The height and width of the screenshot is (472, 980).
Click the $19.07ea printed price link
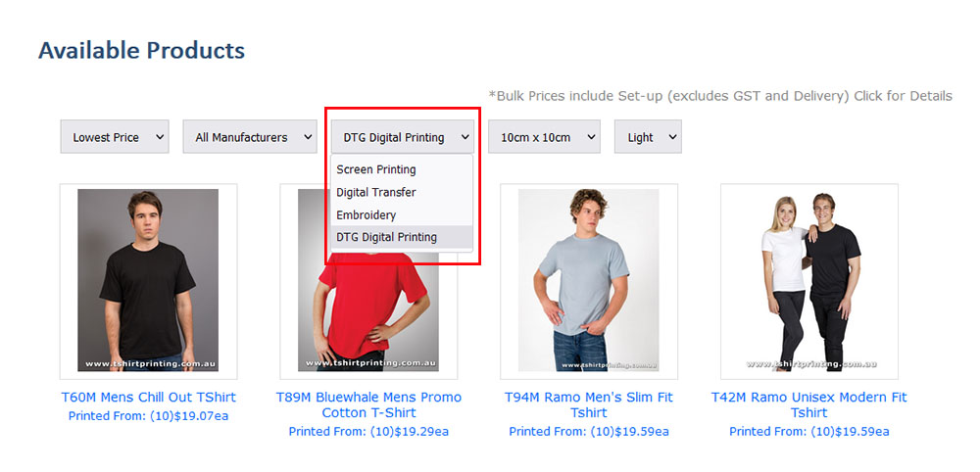[x=148, y=416]
